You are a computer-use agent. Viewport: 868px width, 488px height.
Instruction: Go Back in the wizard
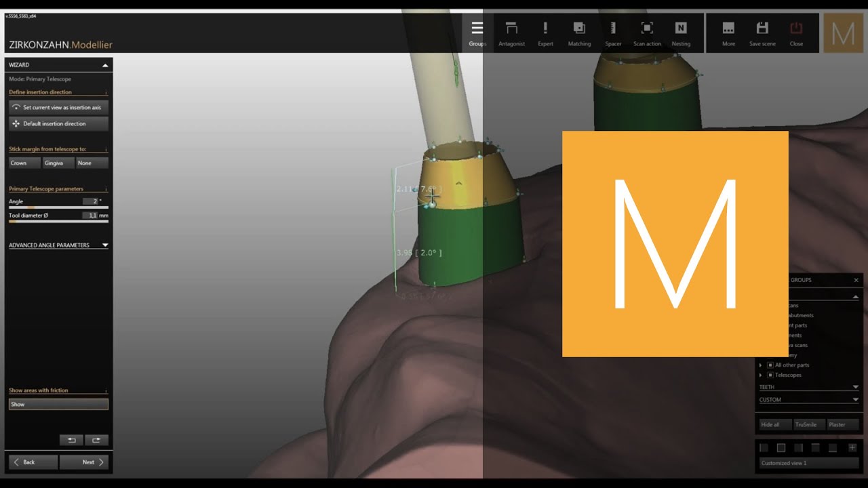click(33, 462)
